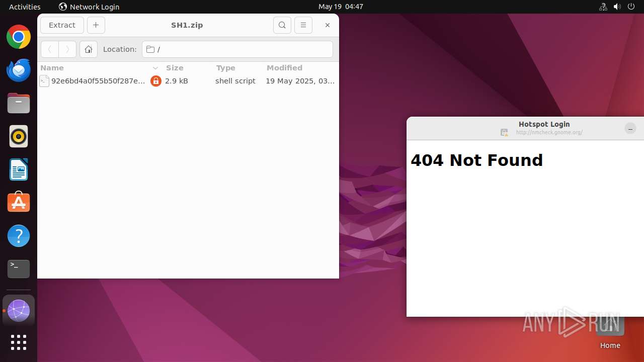Click the search icon in SH1.zip window
644x362 pixels.
[x=282, y=25]
